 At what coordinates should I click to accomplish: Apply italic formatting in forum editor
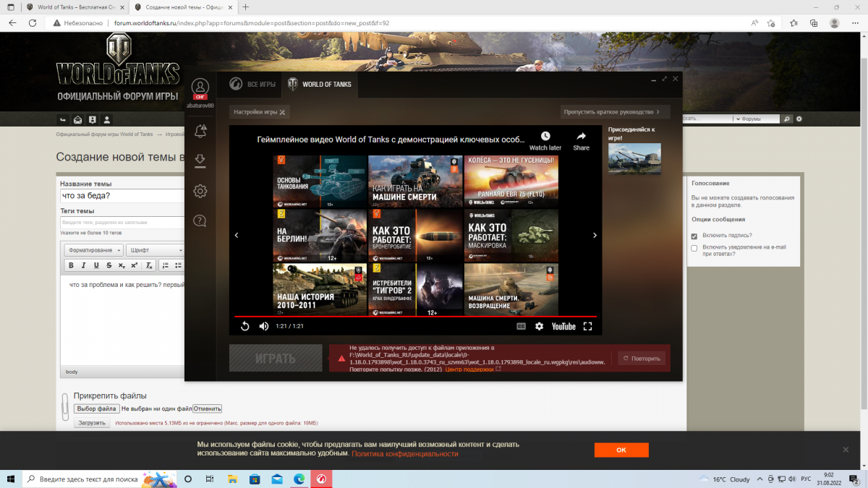[x=84, y=266]
